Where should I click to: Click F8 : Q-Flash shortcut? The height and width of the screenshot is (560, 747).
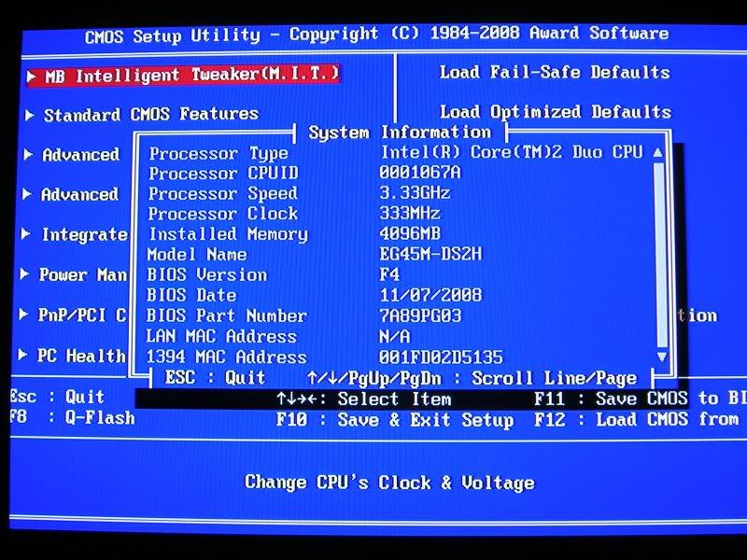coord(73,417)
